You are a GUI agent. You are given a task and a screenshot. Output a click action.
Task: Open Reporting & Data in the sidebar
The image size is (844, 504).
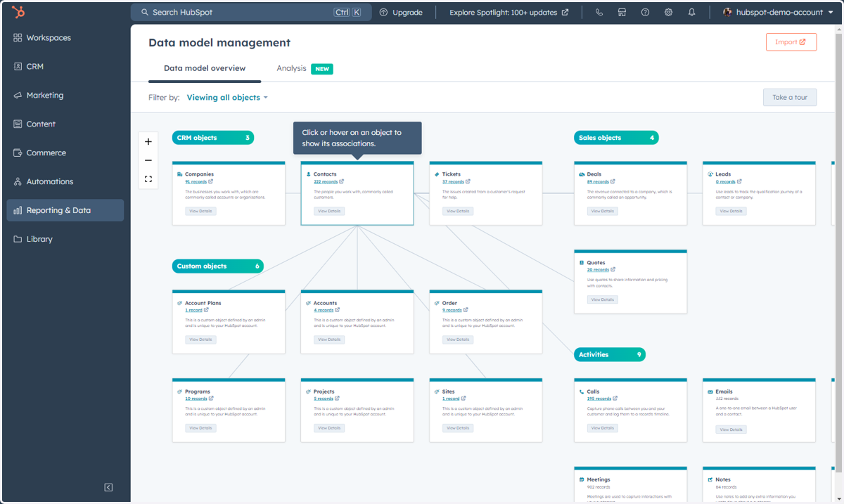pos(65,210)
